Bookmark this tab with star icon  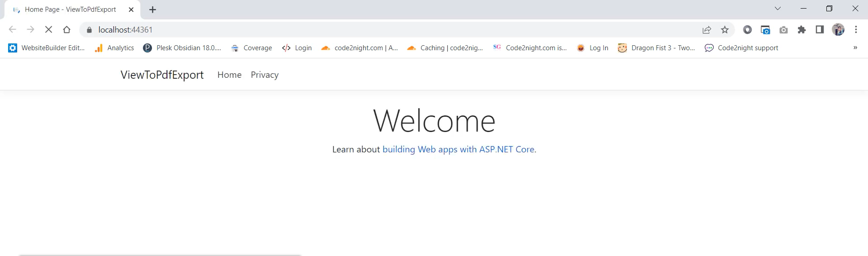(x=725, y=30)
